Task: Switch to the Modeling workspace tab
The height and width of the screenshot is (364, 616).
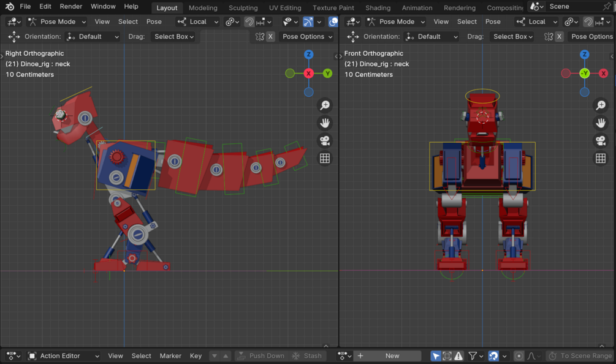Action: (x=203, y=7)
